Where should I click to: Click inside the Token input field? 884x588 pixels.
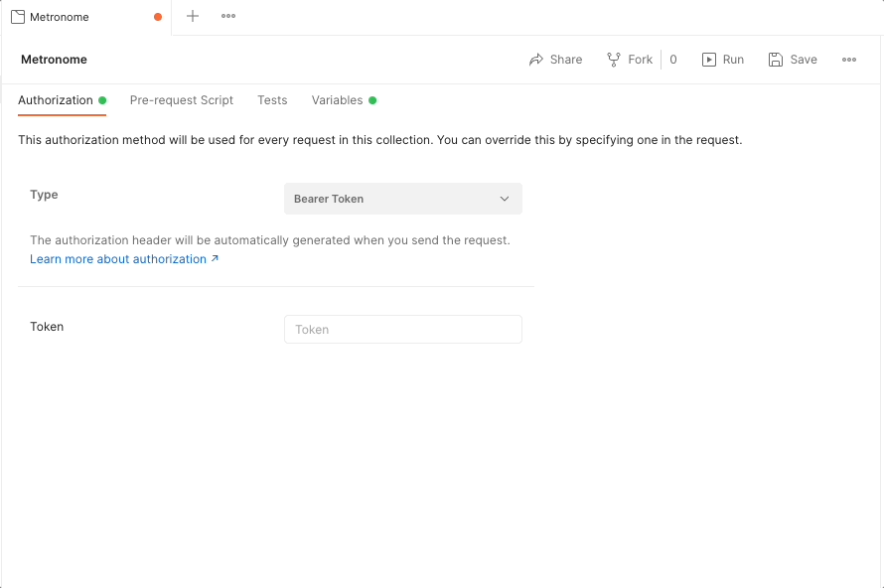[402, 329]
